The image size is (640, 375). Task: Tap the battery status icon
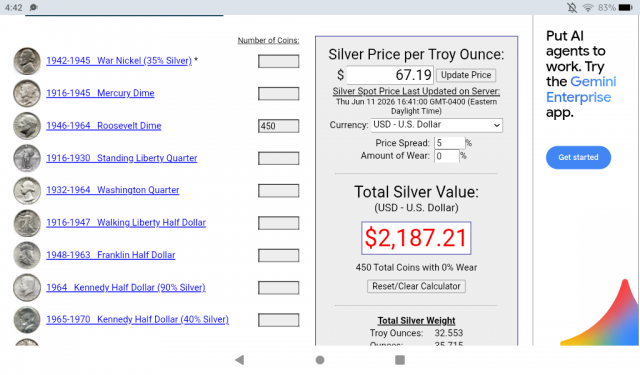[625, 7]
